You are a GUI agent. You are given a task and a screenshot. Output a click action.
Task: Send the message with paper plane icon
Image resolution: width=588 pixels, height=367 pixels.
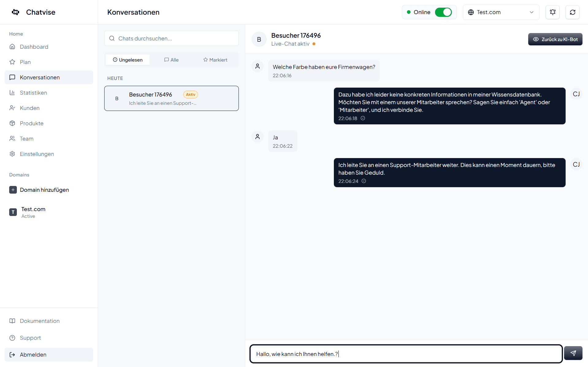coord(573,353)
